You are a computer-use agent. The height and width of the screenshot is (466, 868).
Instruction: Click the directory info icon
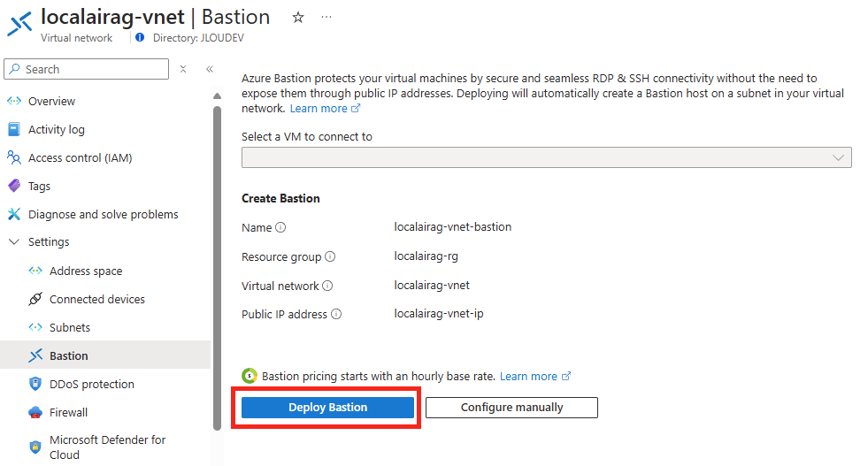[x=140, y=38]
